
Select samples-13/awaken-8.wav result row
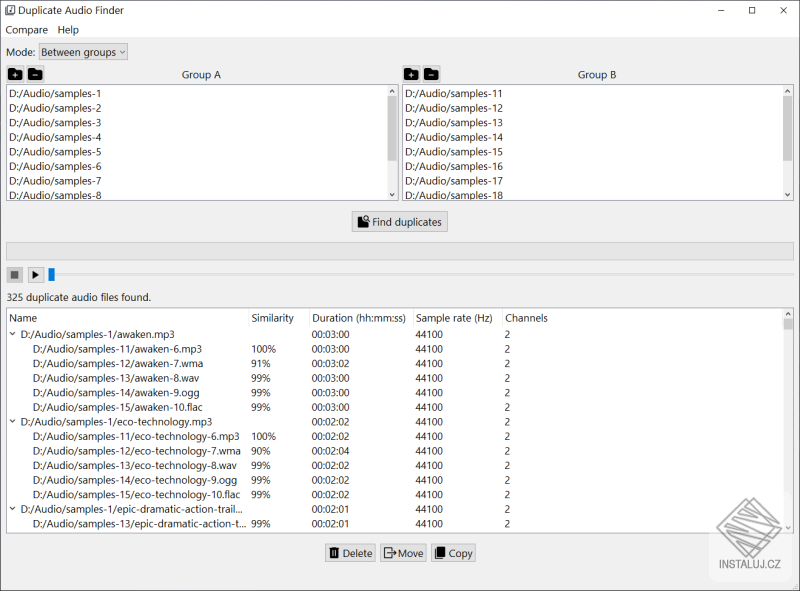(395, 378)
